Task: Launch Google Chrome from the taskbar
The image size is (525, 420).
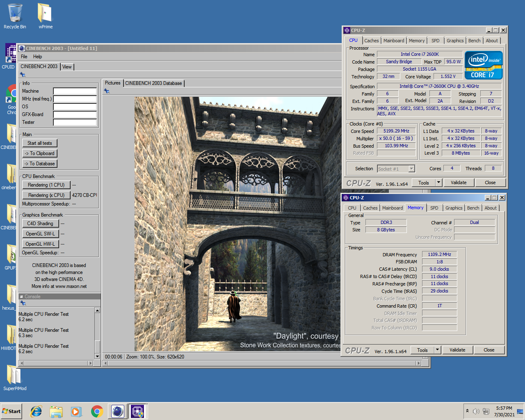Action: (97, 411)
